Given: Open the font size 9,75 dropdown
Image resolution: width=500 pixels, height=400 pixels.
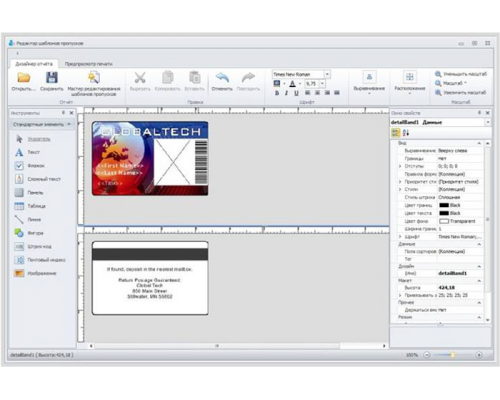Looking at the screenshot, I should [322, 83].
